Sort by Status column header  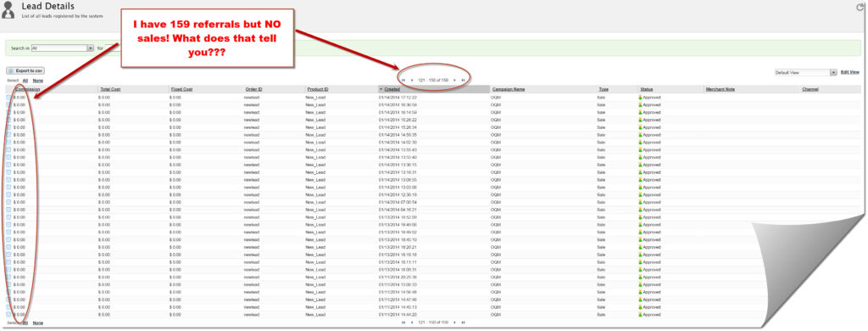(x=647, y=89)
